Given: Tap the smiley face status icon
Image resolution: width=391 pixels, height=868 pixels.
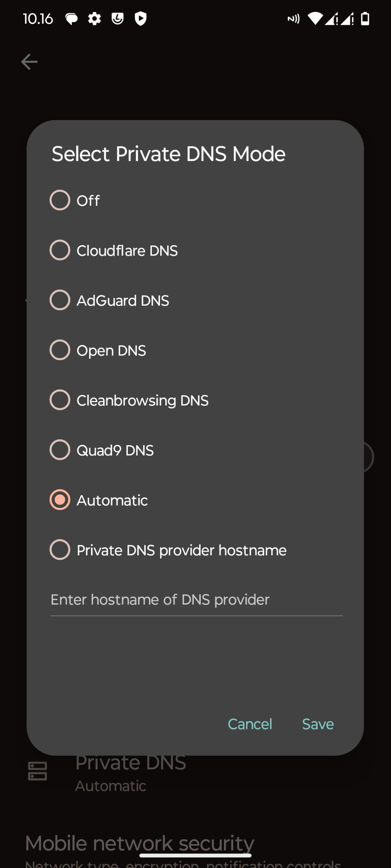Looking at the screenshot, I should (x=117, y=19).
